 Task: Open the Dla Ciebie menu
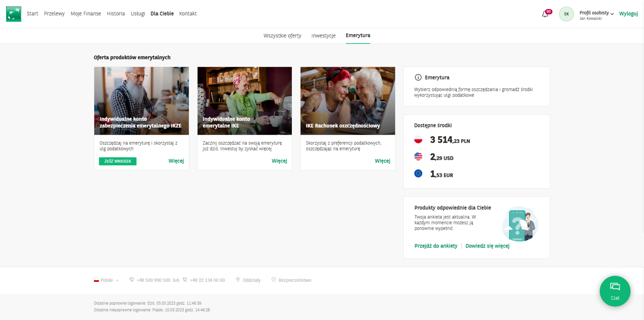[x=162, y=14]
